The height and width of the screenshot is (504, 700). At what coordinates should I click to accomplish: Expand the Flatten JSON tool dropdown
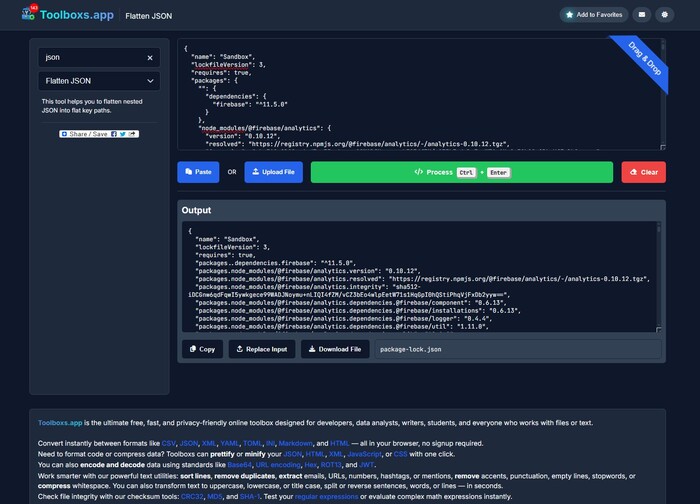click(x=99, y=81)
